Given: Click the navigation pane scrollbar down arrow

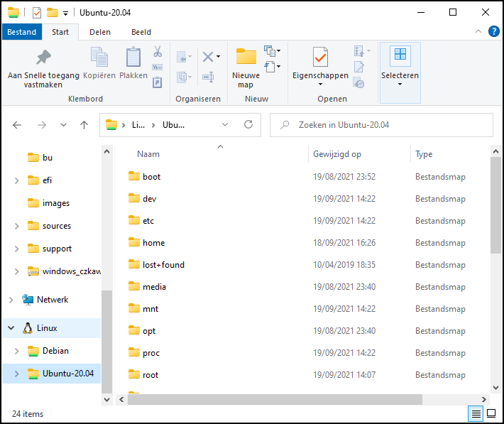Looking at the screenshot, I should coord(106,400).
